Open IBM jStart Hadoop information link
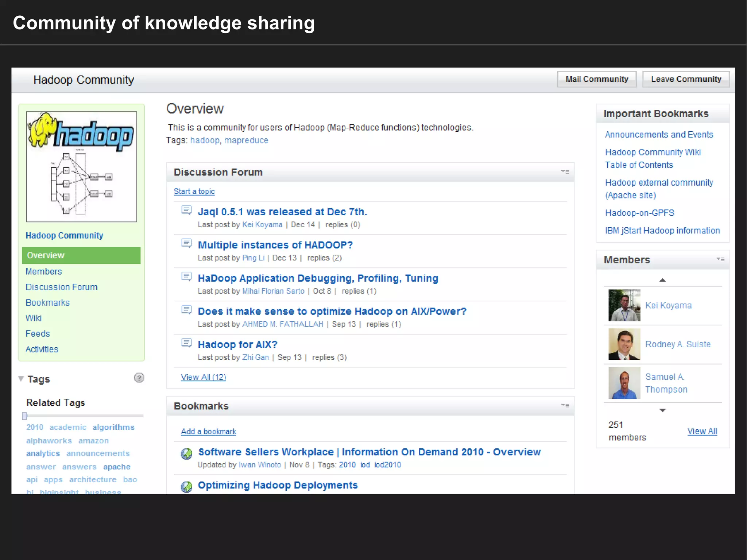 [x=662, y=231]
